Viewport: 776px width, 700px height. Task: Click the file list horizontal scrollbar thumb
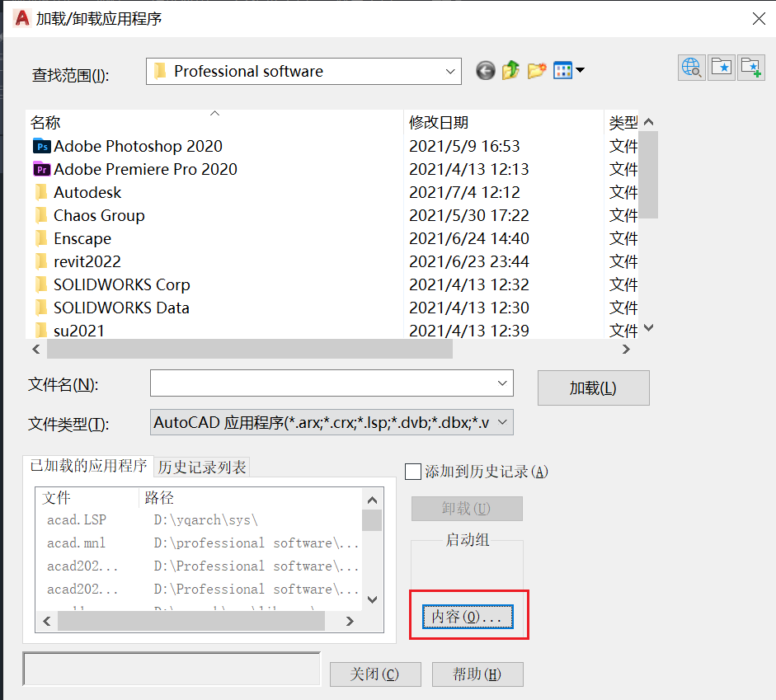(249, 350)
